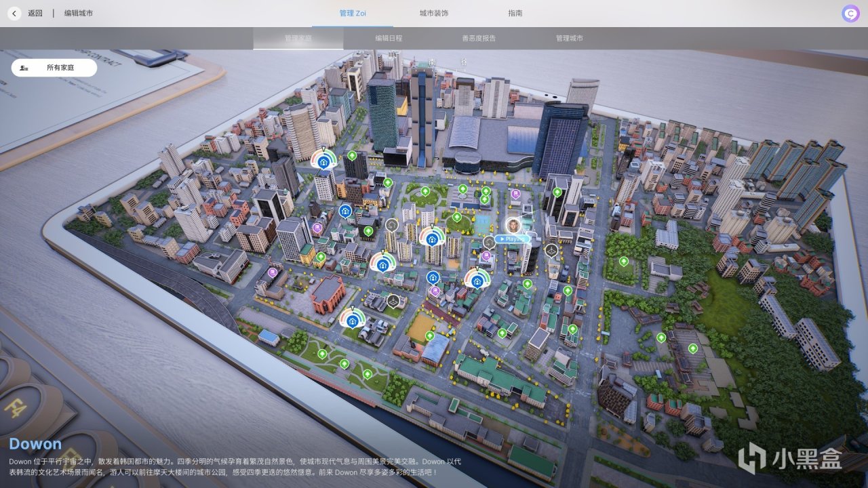
Task: Click the back arrow icon
Action: pyautogui.click(x=14, y=13)
